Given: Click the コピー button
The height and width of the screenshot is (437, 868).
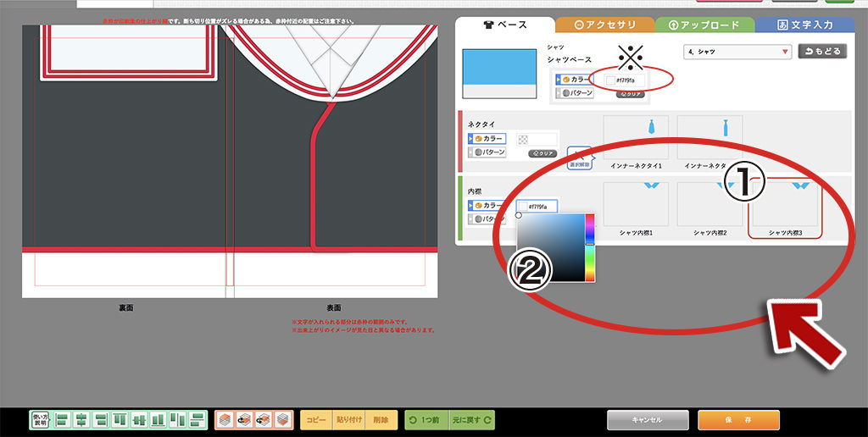Looking at the screenshot, I should click(316, 420).
